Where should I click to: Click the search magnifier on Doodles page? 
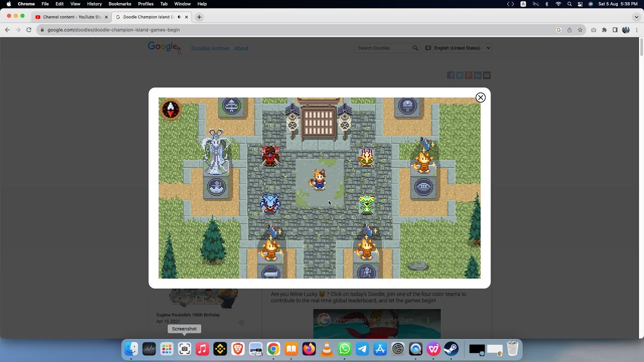[416, 48]
